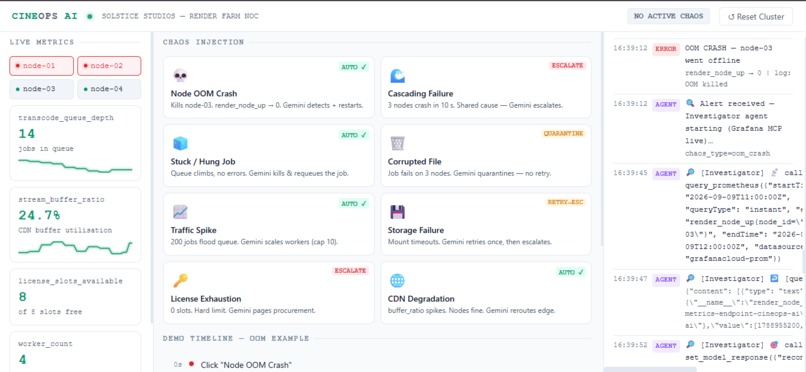Click the AUTO badge on Stuck / Hung Job

tap(354, 135)
